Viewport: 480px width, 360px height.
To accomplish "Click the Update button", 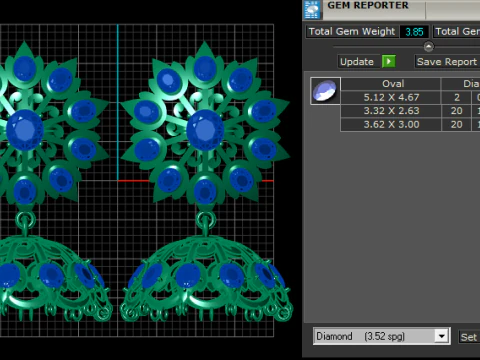I will click(x=358, y=62).
